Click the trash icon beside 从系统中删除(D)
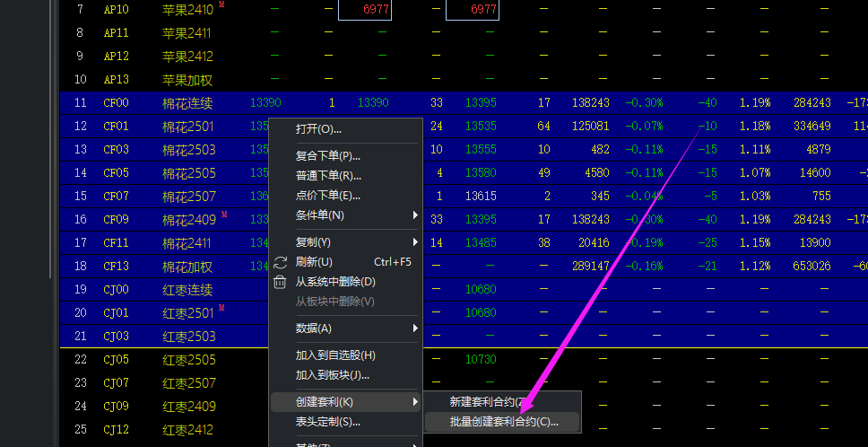 280,282
